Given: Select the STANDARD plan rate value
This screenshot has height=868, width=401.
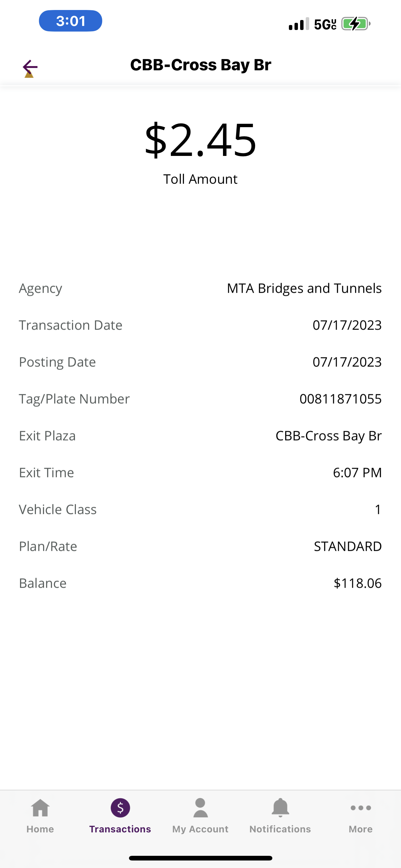Looking at the screenshot, I should tap(348, 546).
